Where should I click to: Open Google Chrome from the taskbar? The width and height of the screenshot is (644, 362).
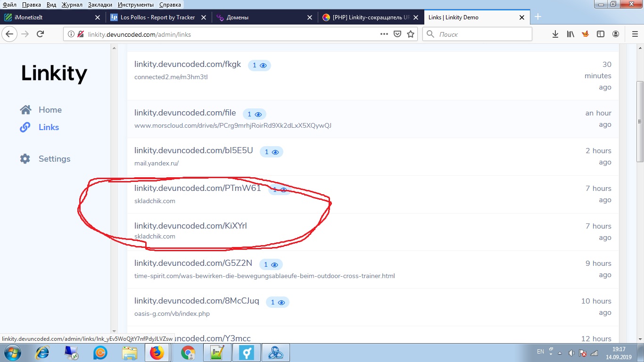coord(188,353)
